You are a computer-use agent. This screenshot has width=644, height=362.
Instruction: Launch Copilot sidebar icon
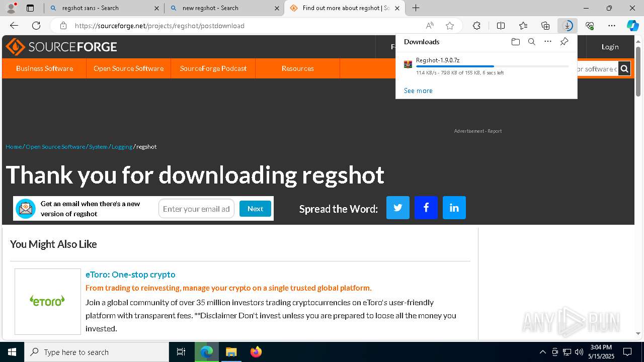click(x=632, y=26)
